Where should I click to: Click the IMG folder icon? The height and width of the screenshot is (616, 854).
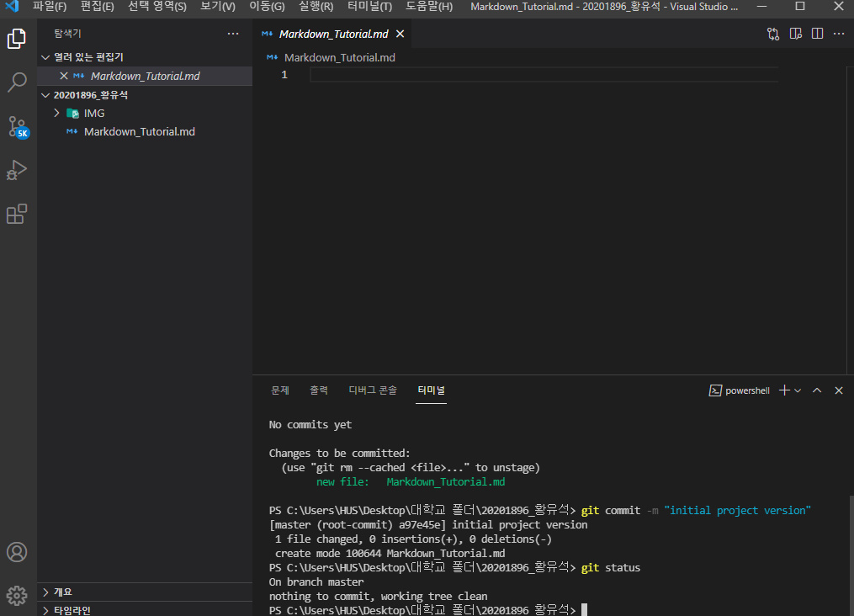click(72, 114)
